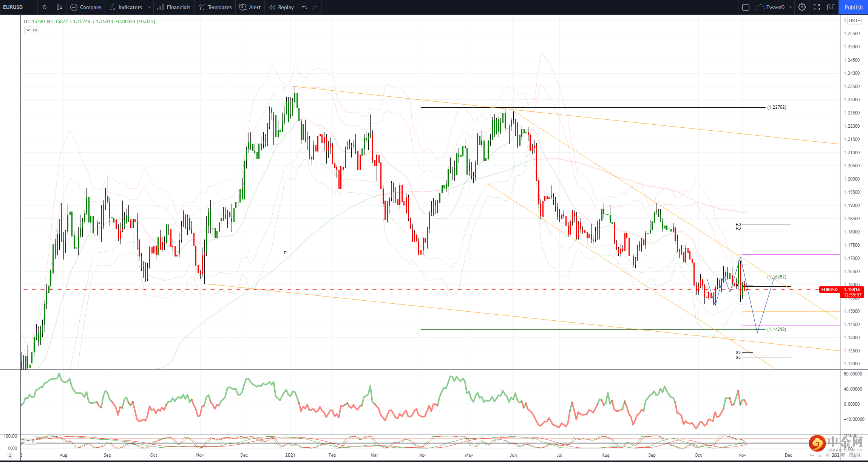This screenshot has width=868, height=462.
Task: Click the blue Publish button
Action: [x=853, y=7]
